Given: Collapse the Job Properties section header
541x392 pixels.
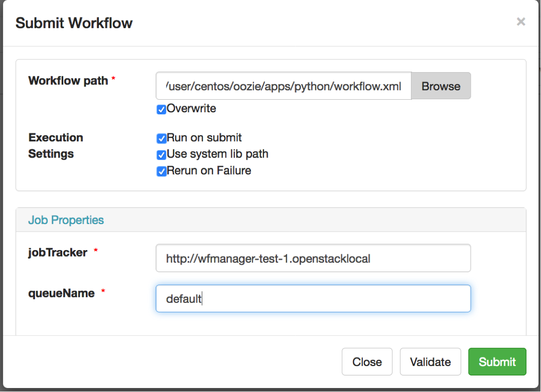Looking at the screenshot, I should pyautogui.click(x=66, y=220).
